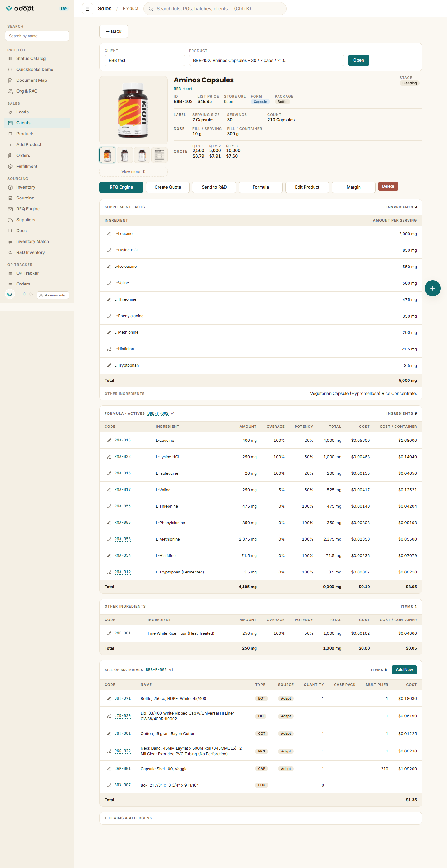
Task: Edit the L-Leucine supplement facts row pencil
Action: pos(109,234)
